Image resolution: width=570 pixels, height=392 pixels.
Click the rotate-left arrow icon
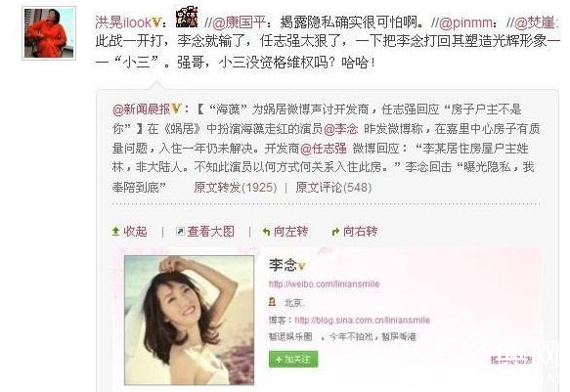(266, 232)
